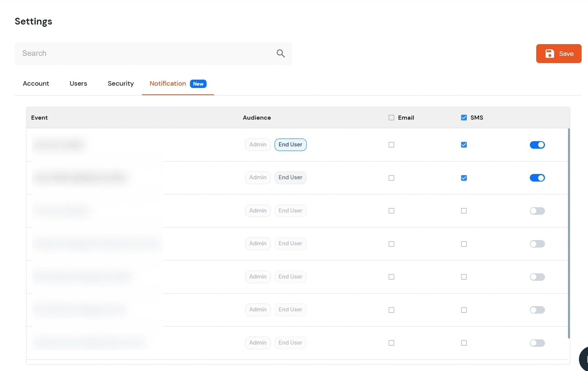Select Admin audience in first event row
588x371 pixels.
[258, 145]
